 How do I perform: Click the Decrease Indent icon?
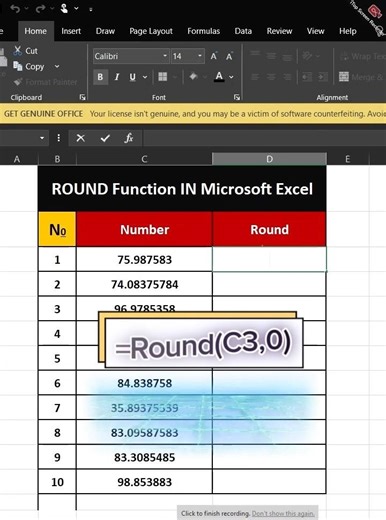click(306, 77)
